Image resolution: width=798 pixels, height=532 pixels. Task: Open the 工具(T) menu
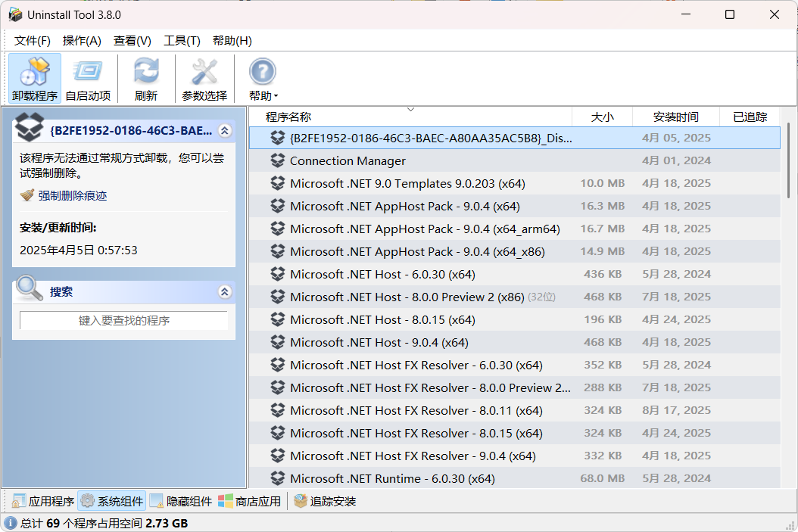click(182, 41)
